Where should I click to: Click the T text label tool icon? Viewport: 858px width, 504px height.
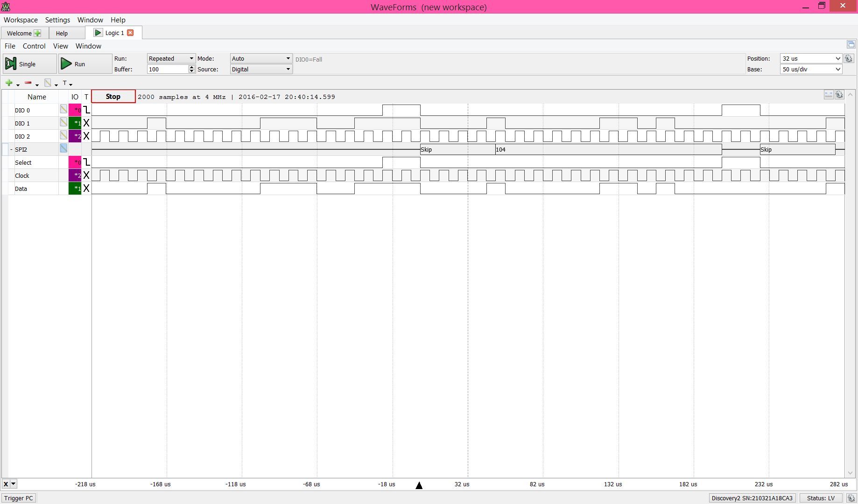click(x=65, y=83)
